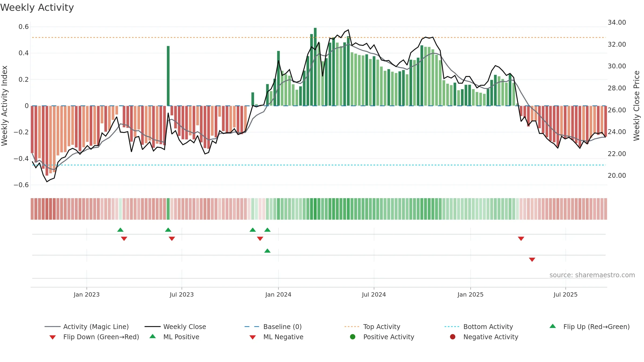Image resolution: width=644 pixels, height=362 pixels.
Task: Click the lone green cell in heat strip June 2023
Action: pos(168,209)
